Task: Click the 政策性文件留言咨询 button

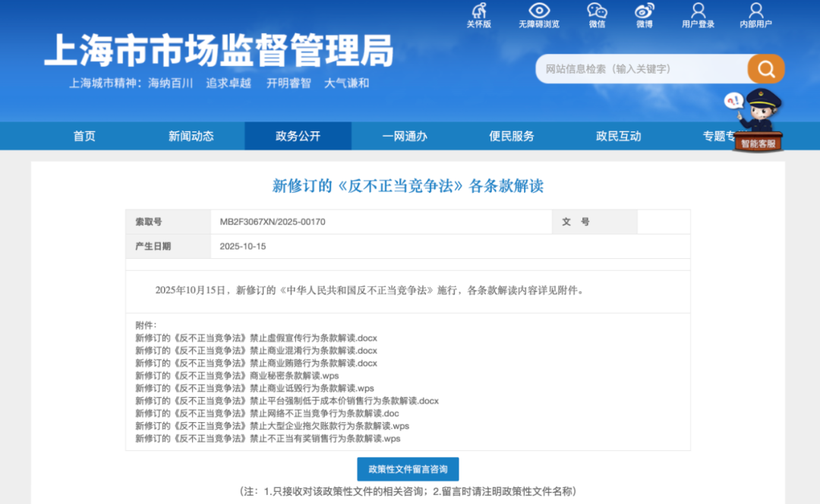Action: (408, 469)
